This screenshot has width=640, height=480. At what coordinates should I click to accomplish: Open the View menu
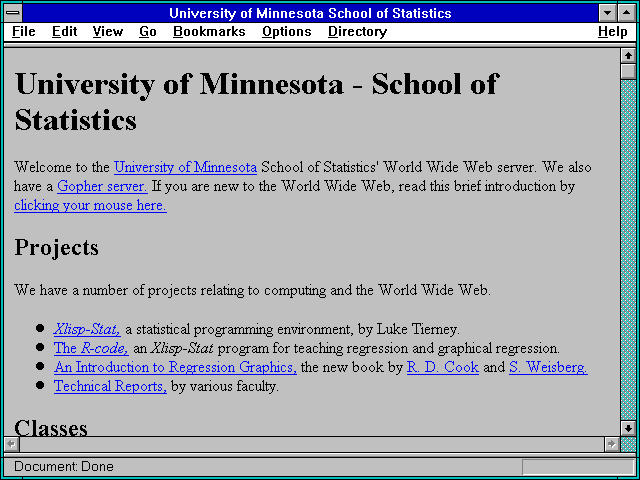coord(108,31)
